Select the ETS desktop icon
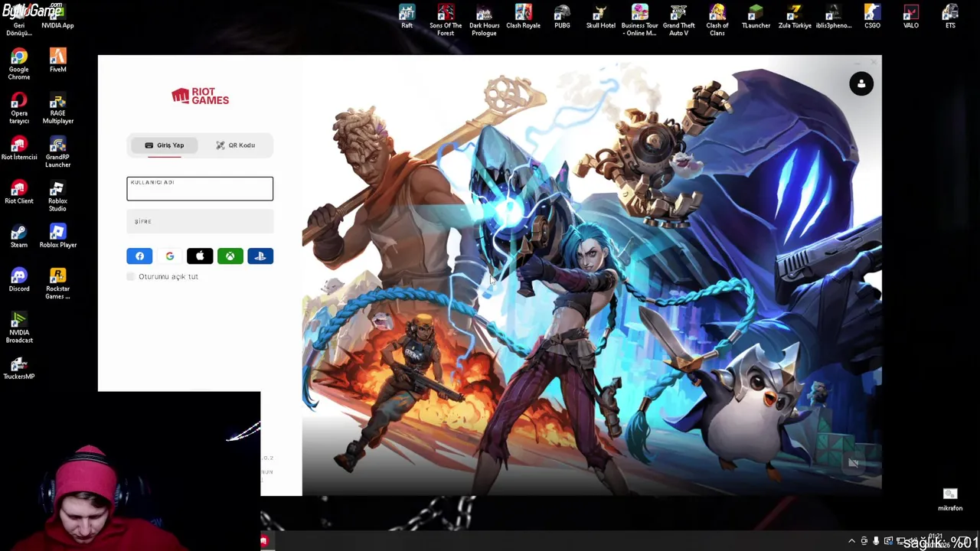The image size is (980, 551). pyautogui.click(x=950, y=17)
